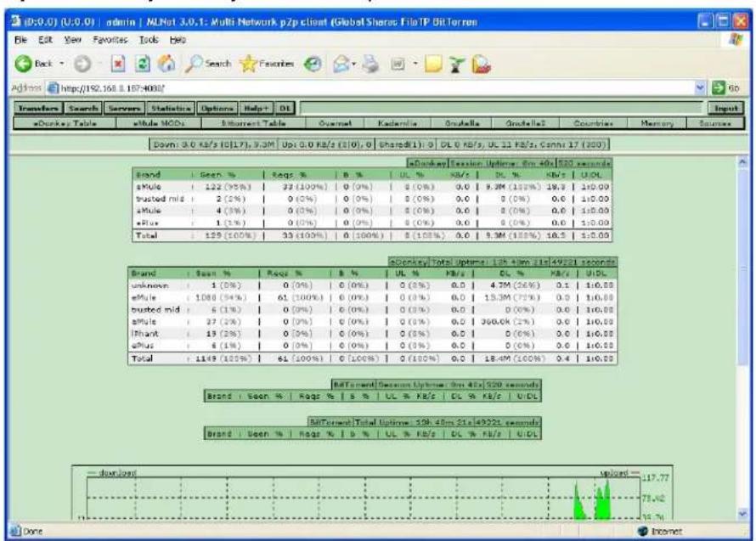Click the 'trusted mld' row in total uptime table
Screen dimensions: 756x541
[372, 309]
